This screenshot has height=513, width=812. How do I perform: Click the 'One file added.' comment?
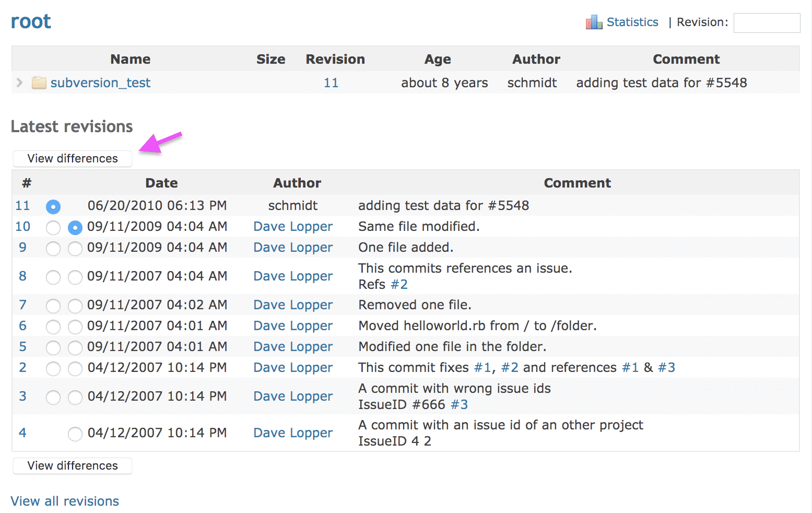coord(406,247)
